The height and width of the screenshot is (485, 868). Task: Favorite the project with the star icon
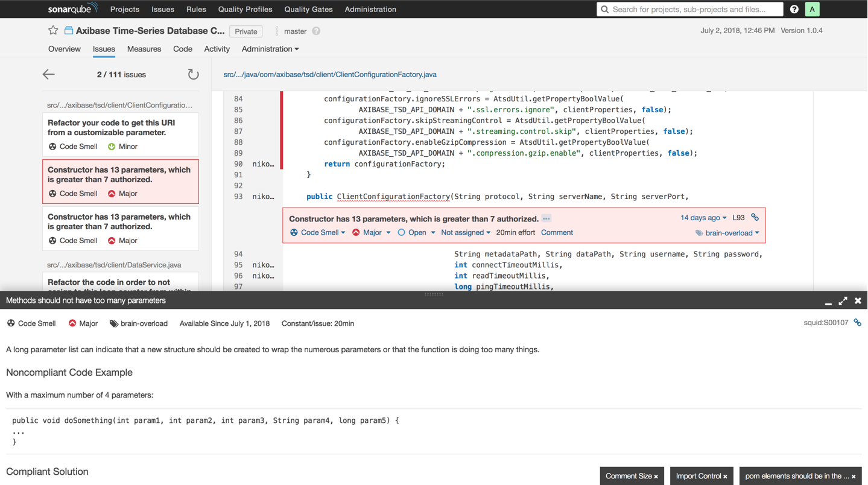click(x=53, y=30)
